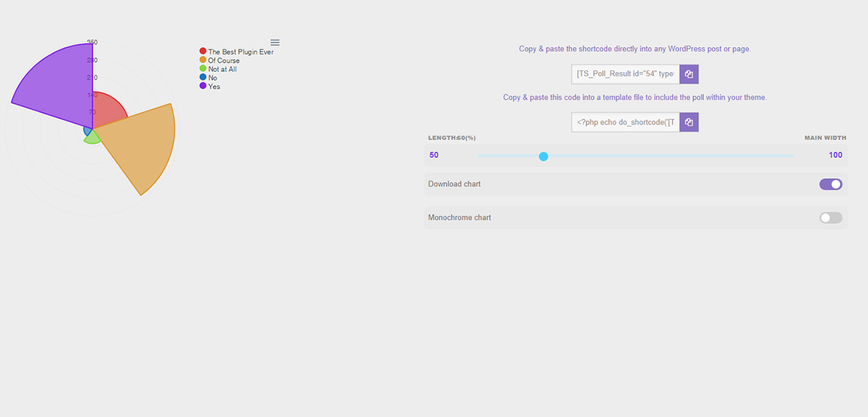The width and height of the screenshot is (868, 417).
Task: Click in the TS_Poll_Result shortcode field
Action: (626, 74)
